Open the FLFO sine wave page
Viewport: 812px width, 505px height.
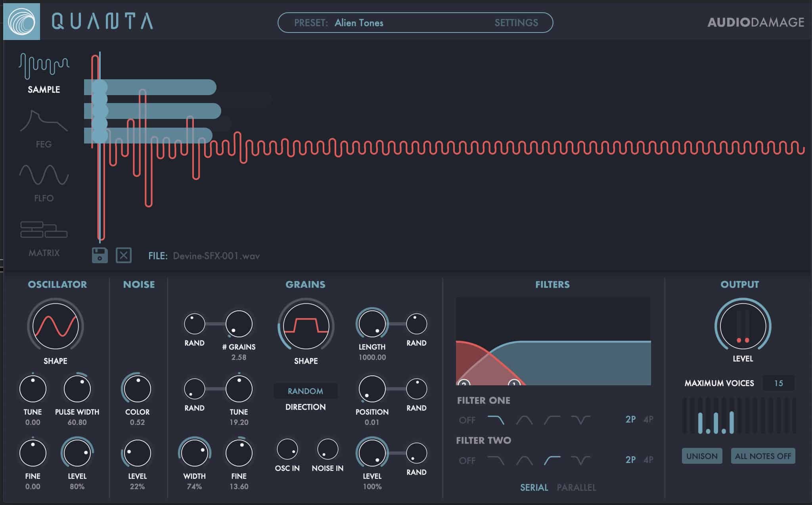(44, 183)
